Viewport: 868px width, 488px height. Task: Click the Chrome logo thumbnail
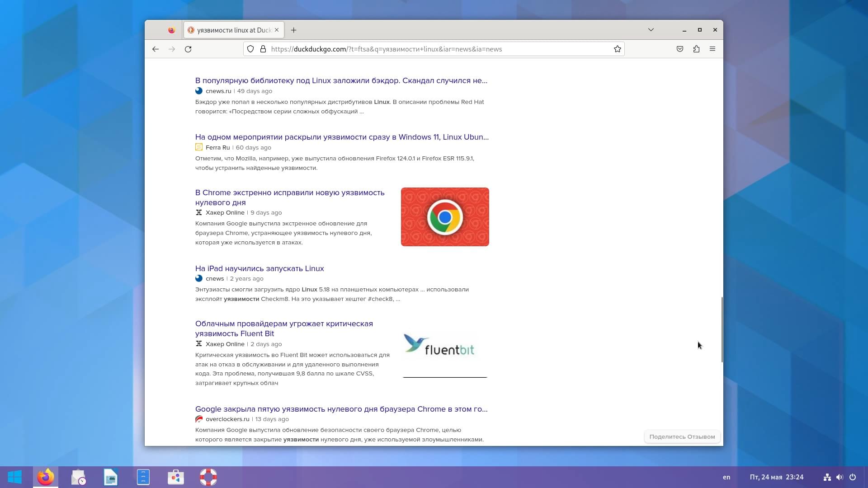(x=445, y=217)
